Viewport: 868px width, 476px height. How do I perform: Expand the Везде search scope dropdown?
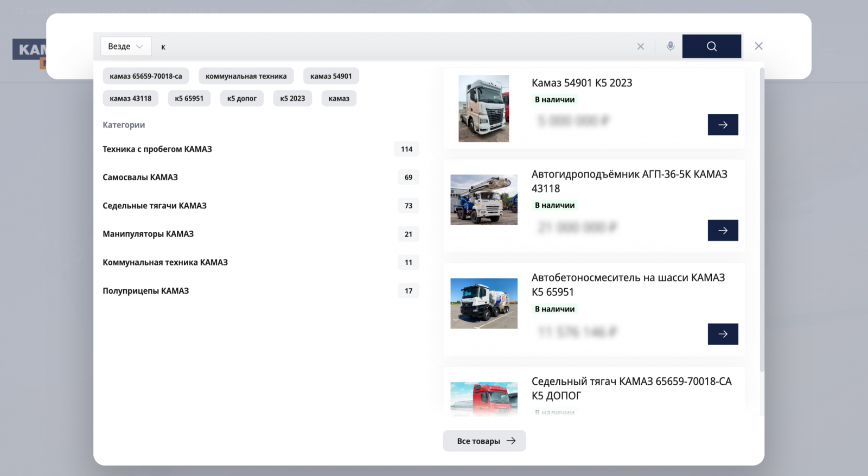(125, 47)
